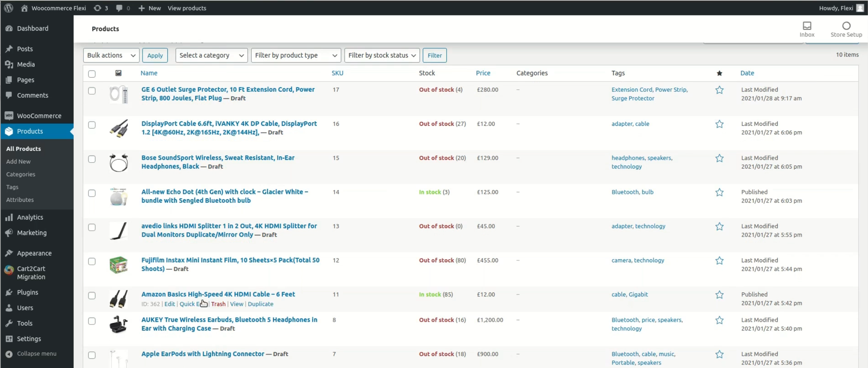This screenshot has height=368, width=868.
Task: Click the Appearance brush icon
Action: pos(9,253)
